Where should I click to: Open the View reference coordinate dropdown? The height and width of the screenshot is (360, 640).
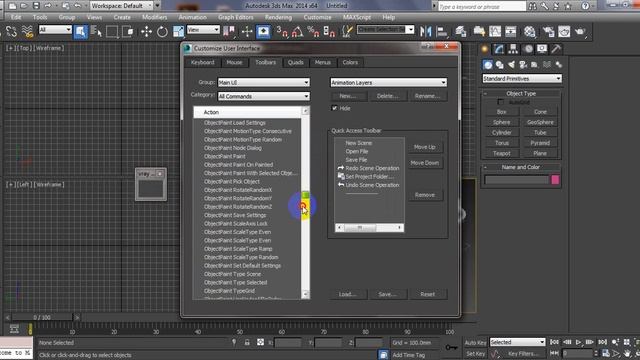pos(203,29)
